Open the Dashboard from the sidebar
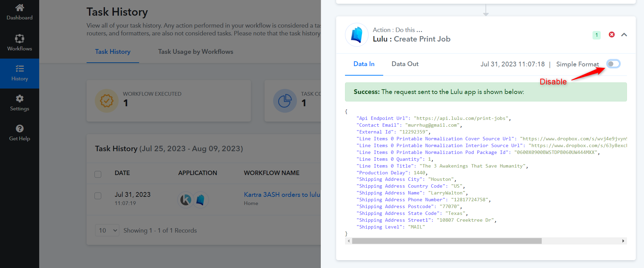The image size is (644, 268). coord(19,12)
